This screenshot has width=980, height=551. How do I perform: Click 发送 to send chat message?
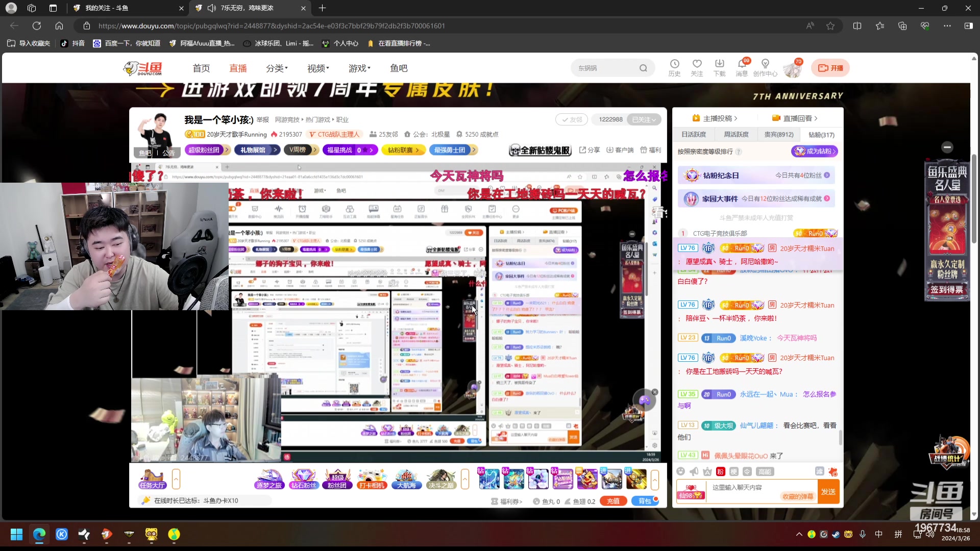click(x=828, y=492)
